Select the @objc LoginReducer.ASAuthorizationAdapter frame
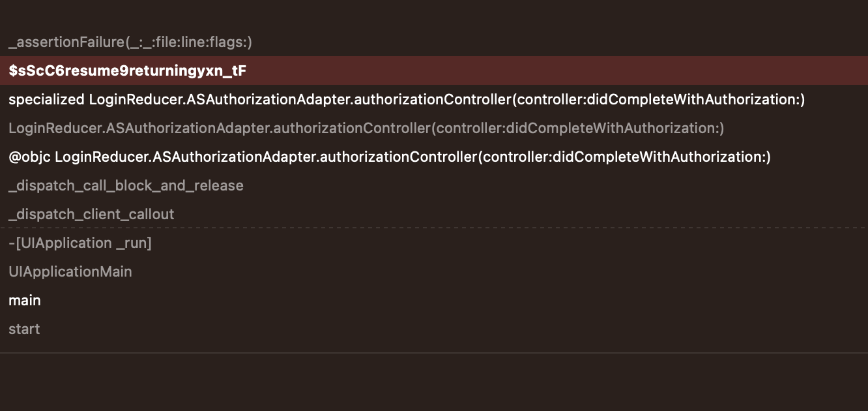Image resolution: width=868 pixels, height=411 pixels. pyautogui.click(x=390, y=157)
